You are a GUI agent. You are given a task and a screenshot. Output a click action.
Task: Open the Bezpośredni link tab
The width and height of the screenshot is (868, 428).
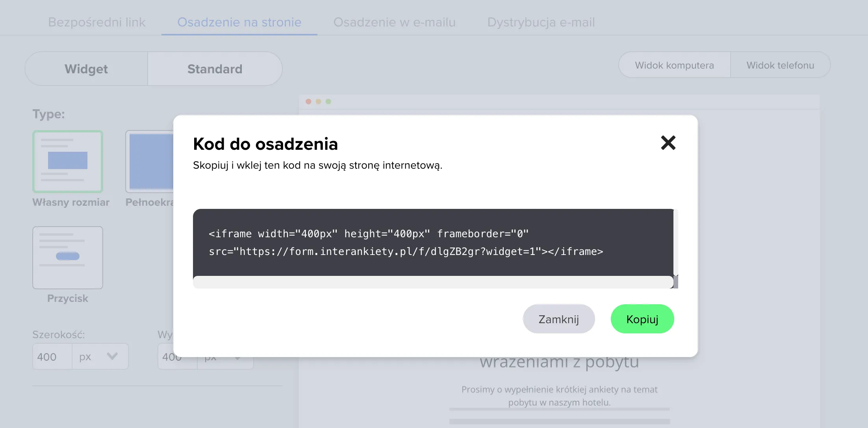pos(97,22)
